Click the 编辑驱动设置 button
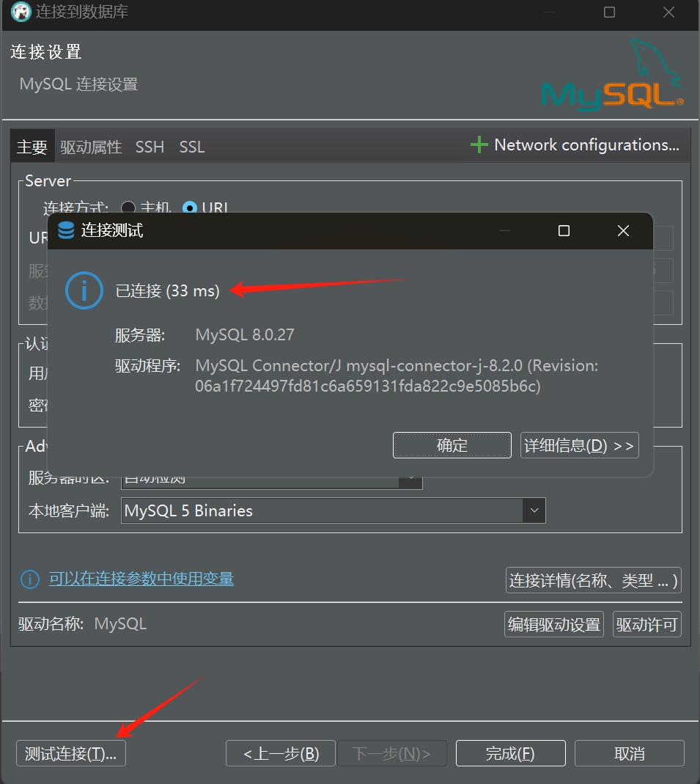 [x=554, y=625]
